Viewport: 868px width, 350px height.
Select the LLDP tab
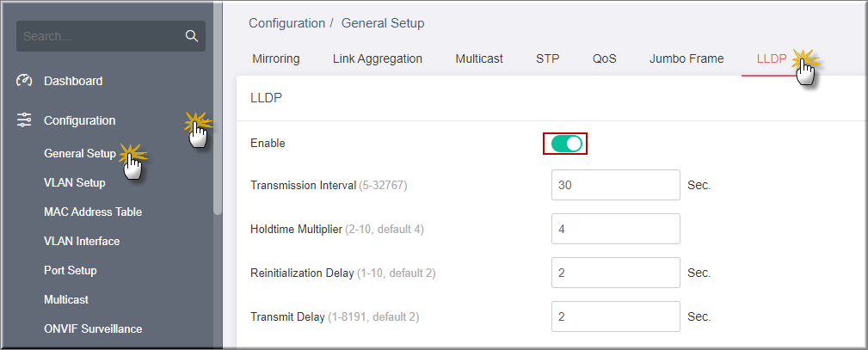pos(772,58)
